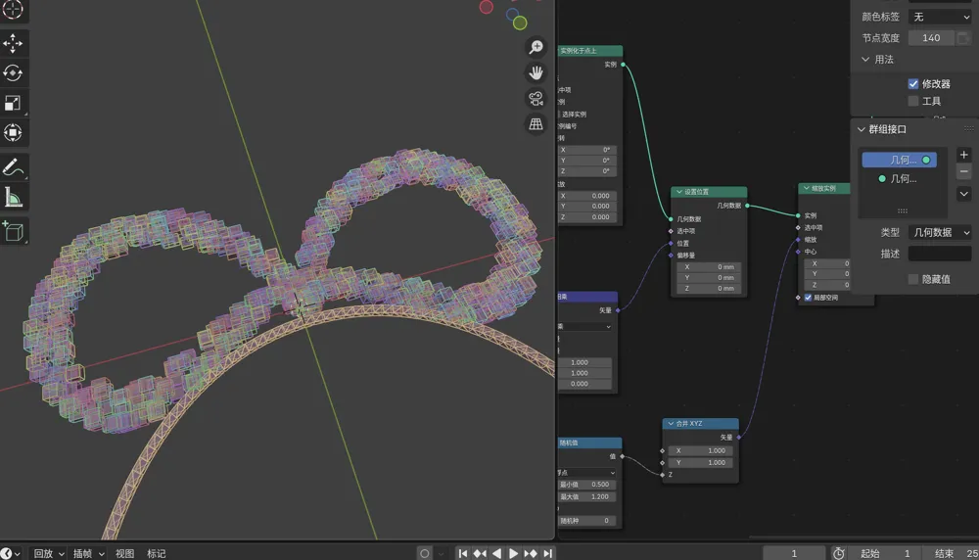The image size is (979, 560).
Task: Collapse the 缩放实例 node
Action: point(806,188)
